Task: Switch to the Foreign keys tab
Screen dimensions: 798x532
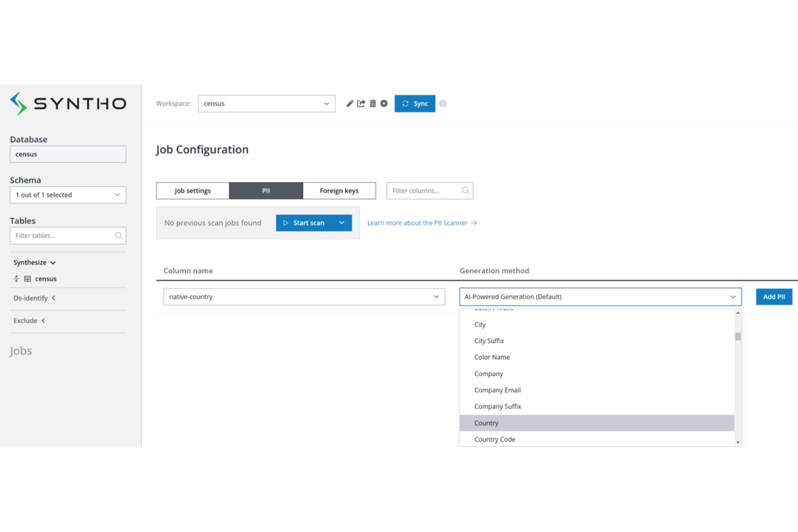Action: [339, 191]
